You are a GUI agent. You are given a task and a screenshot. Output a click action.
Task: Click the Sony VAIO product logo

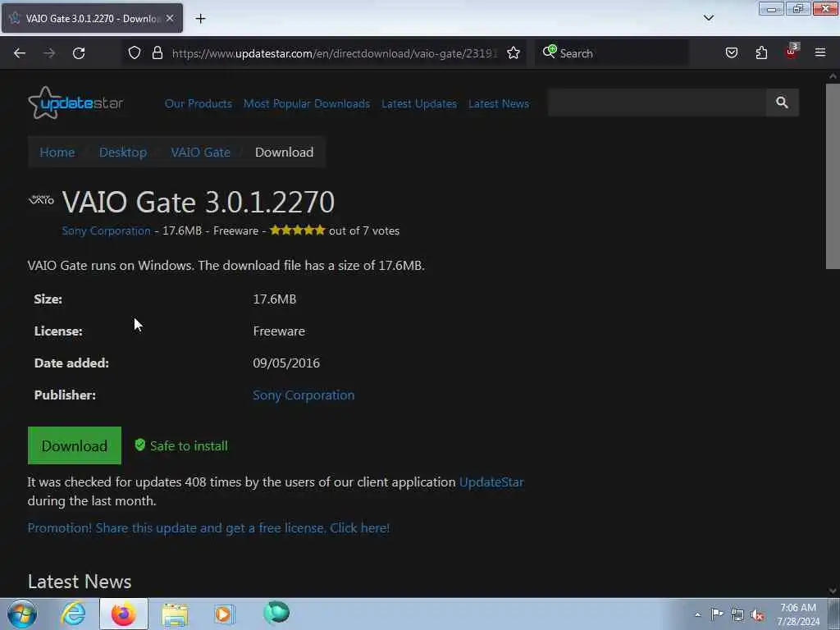(41, 200)
